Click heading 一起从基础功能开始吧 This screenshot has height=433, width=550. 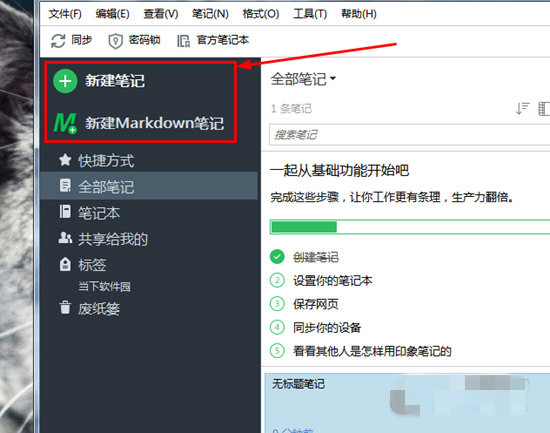coord(339,171)
